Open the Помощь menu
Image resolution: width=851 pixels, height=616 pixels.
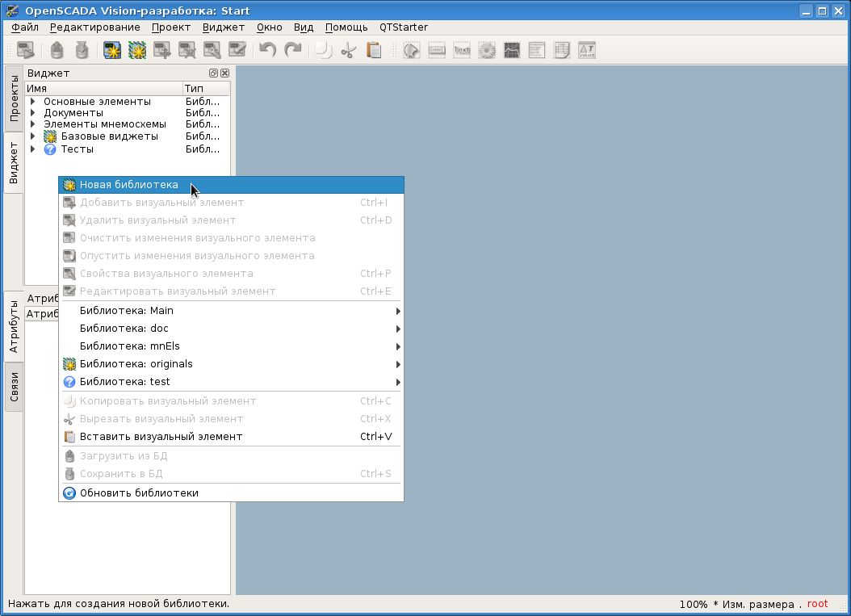[x=346, y=27]
